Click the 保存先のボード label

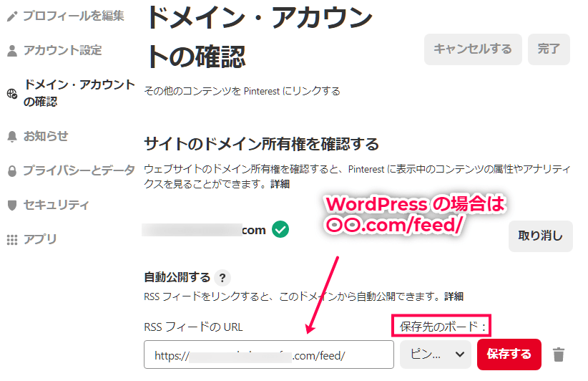443,326
